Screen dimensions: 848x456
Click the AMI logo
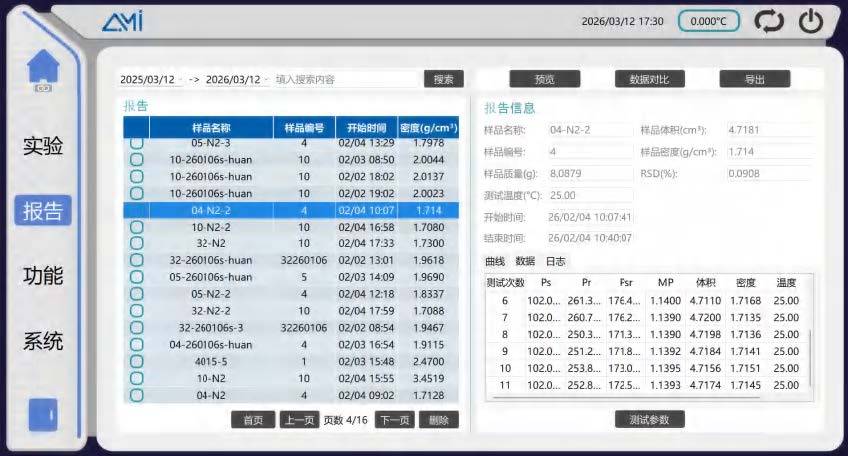(123, 21)
